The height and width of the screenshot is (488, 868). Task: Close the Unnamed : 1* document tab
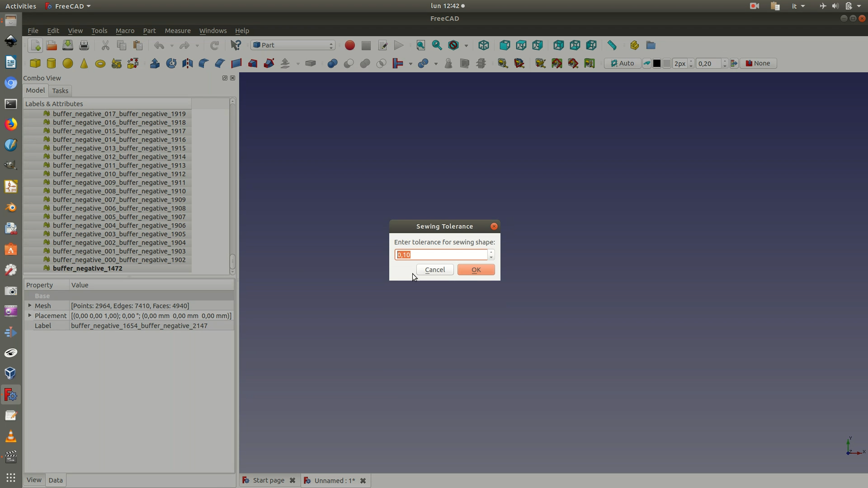point(363,481)
